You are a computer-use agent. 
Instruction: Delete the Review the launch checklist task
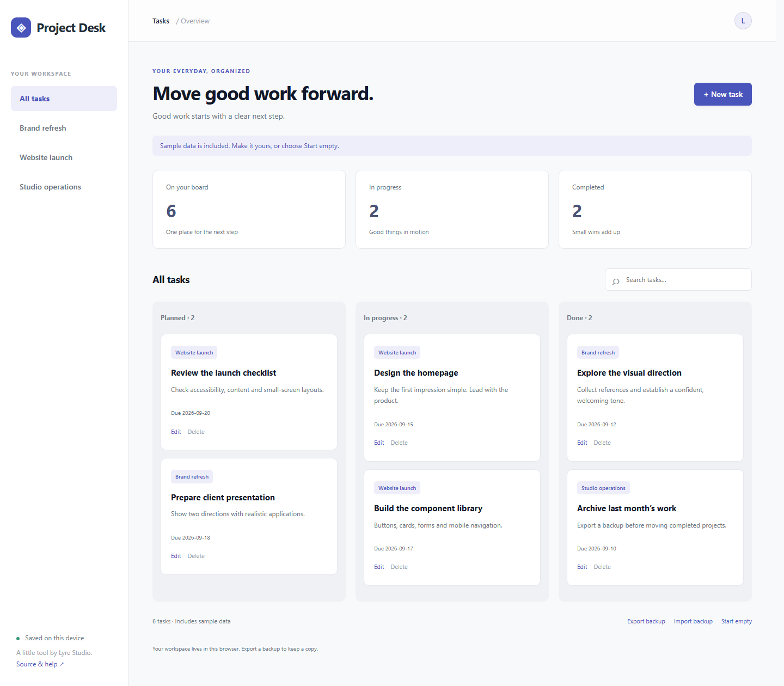(x=196, y=432)
